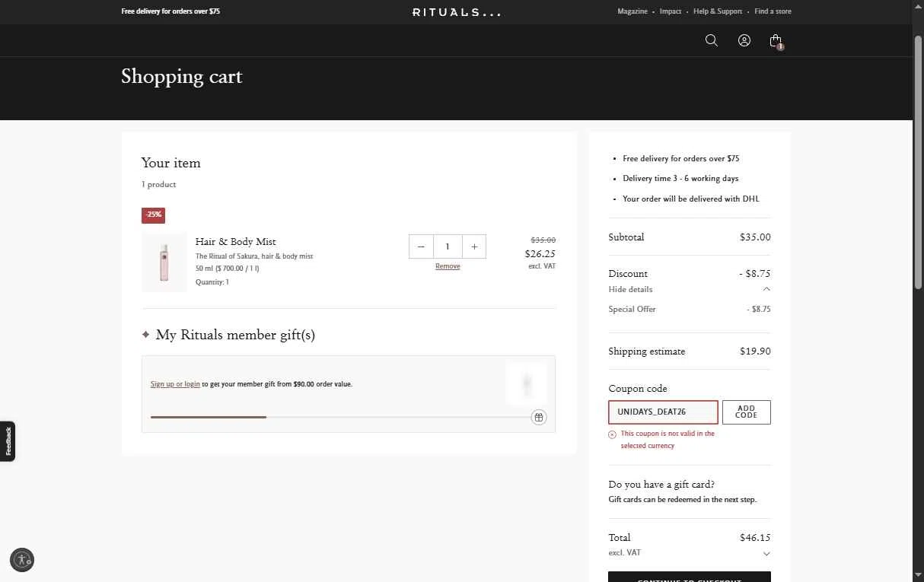The height and width of the screenshot is (582, 924).
Task: Click the Subtotal $35.00 value
Action: [755, 237]
